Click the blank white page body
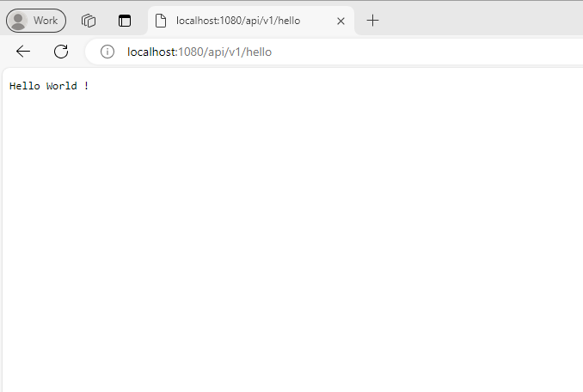 coord(292,241)
